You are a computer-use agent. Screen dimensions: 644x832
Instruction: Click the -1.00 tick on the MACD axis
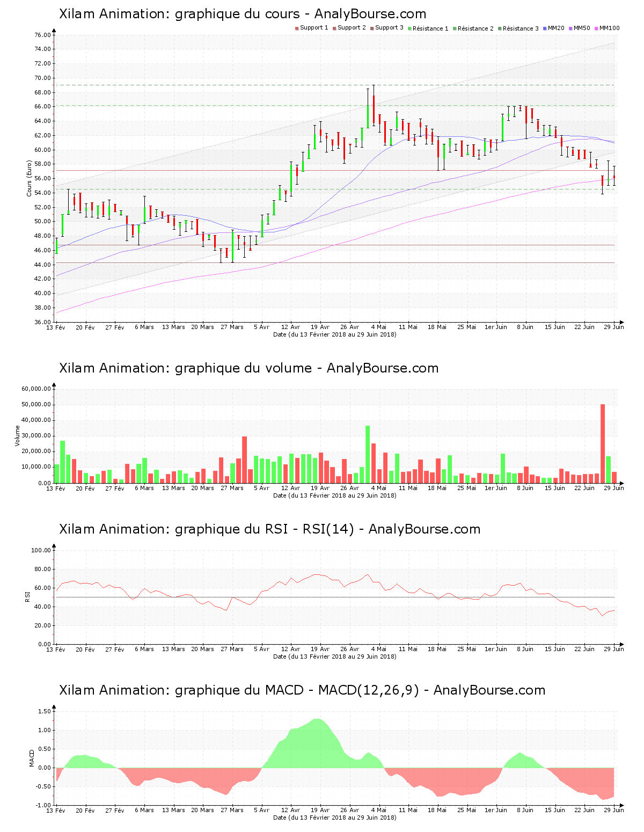point(44,805)
